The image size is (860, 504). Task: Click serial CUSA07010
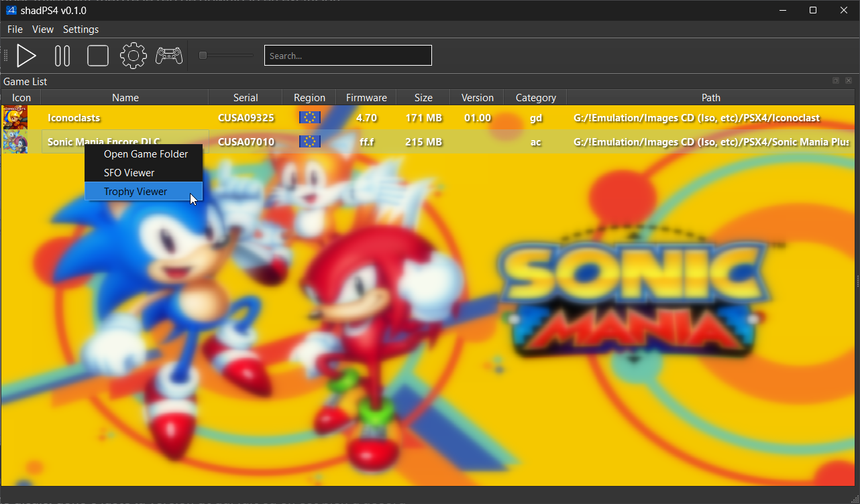point(246,142)
